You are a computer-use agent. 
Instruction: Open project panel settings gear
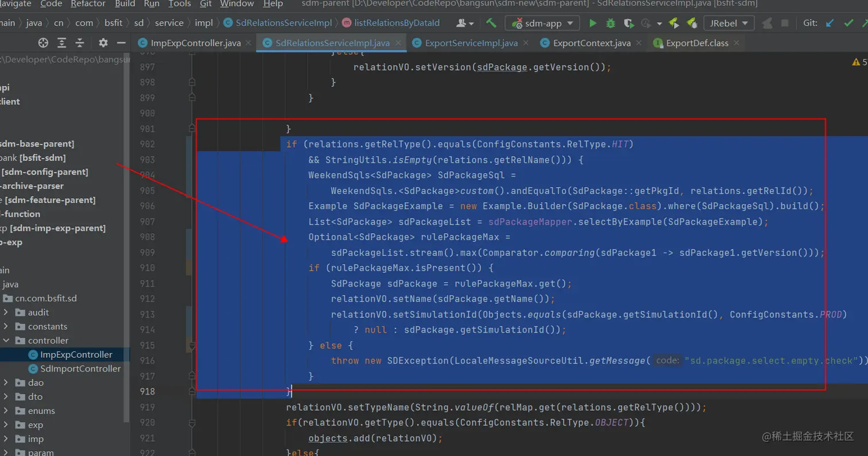coord(103,43)
